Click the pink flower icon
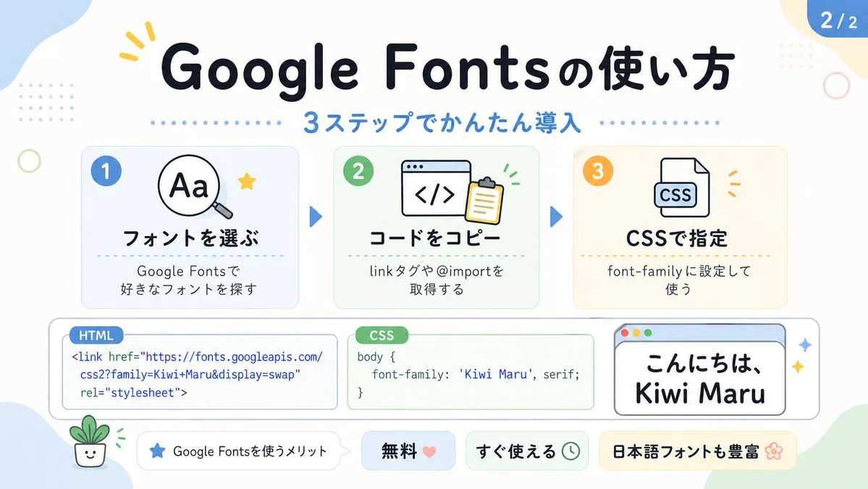868x489 pixels. [x=773, y=451]
